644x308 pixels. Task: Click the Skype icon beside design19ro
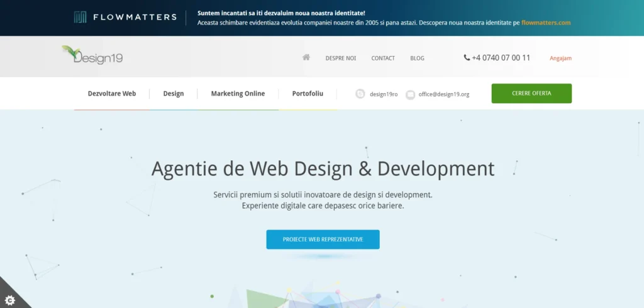(x=360, y=94)
